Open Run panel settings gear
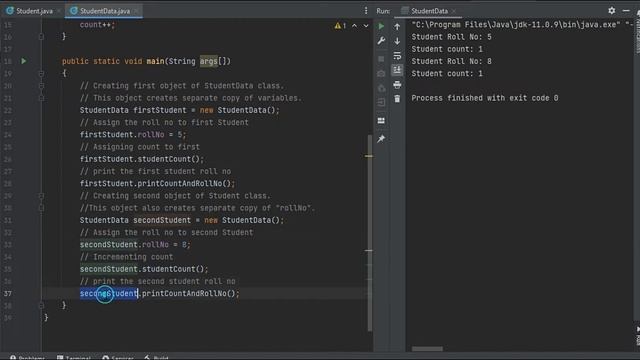 click(611, 11)
